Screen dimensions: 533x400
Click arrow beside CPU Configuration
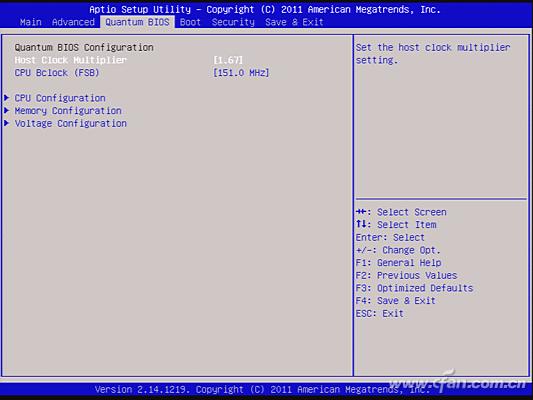tap(6, 98)
